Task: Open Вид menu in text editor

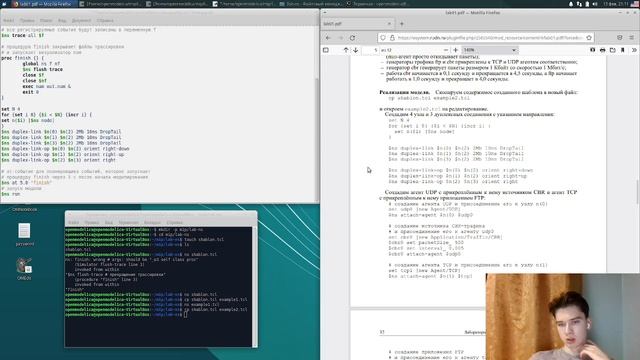Action: click(x=62, y=20)
